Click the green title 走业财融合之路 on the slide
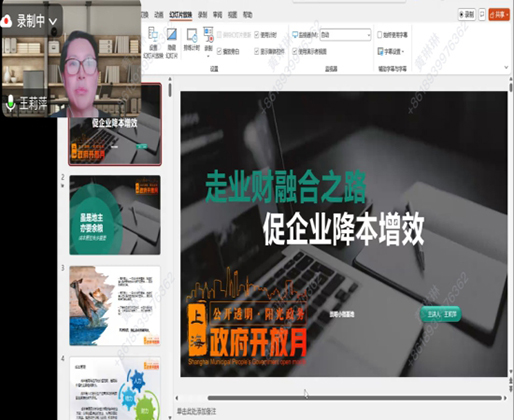 286,187
